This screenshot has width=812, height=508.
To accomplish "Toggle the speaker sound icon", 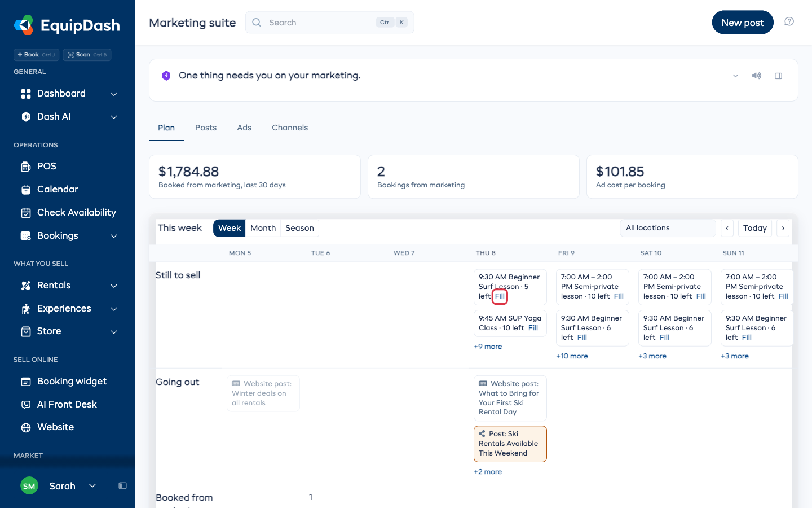I will (757, 76).
